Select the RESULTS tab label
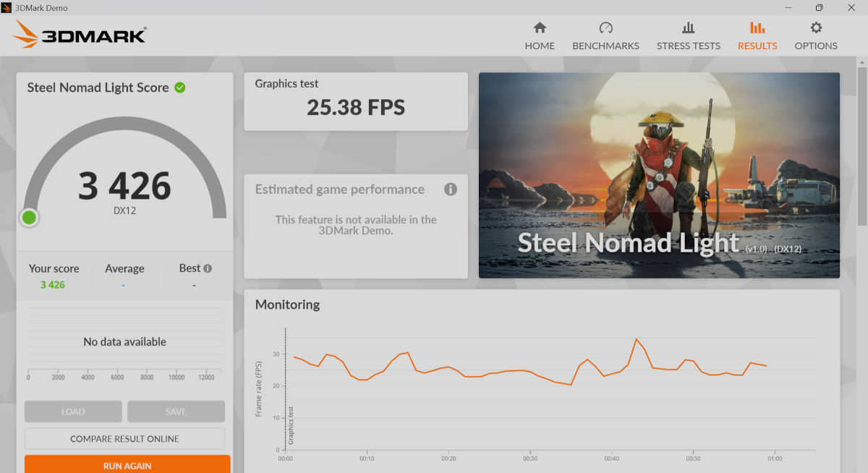Viewport: 868px width, 473px height. click(757, 46)
